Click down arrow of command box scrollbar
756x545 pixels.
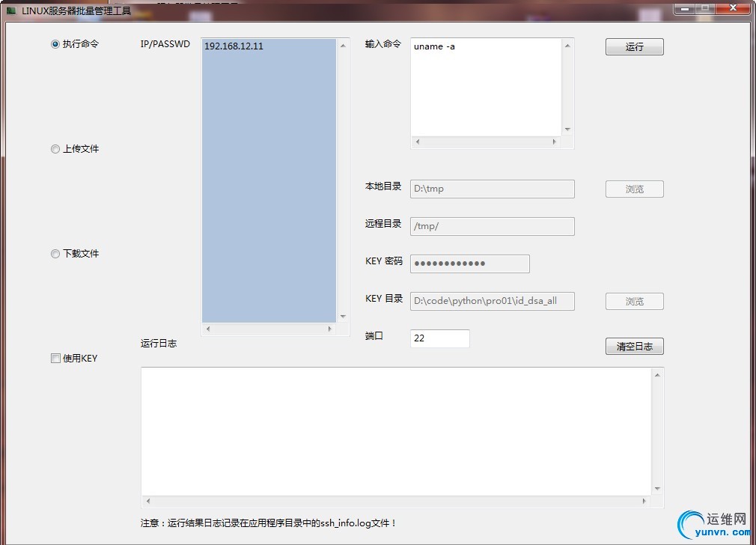(567, 130)
